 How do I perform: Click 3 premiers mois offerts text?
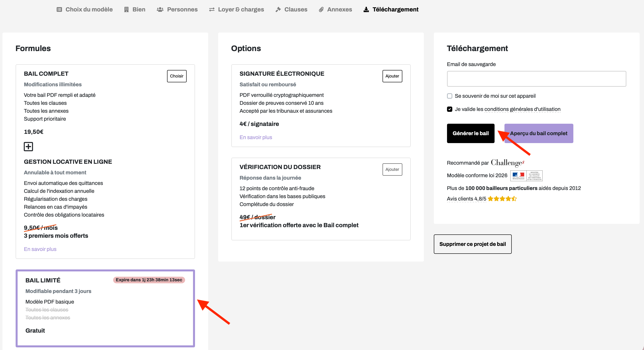tap(56, 236)
